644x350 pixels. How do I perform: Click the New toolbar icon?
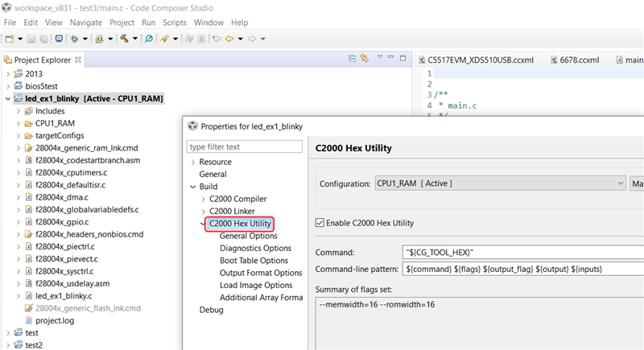10,39
